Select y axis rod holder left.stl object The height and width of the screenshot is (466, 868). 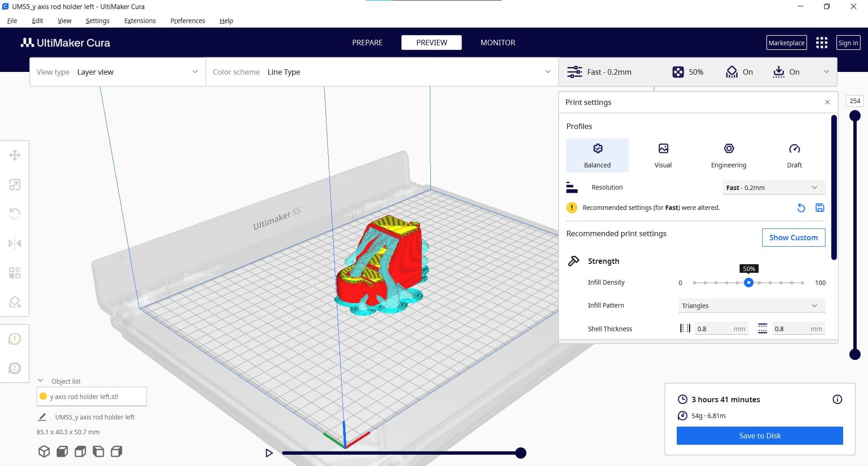(x=92, y=396)
